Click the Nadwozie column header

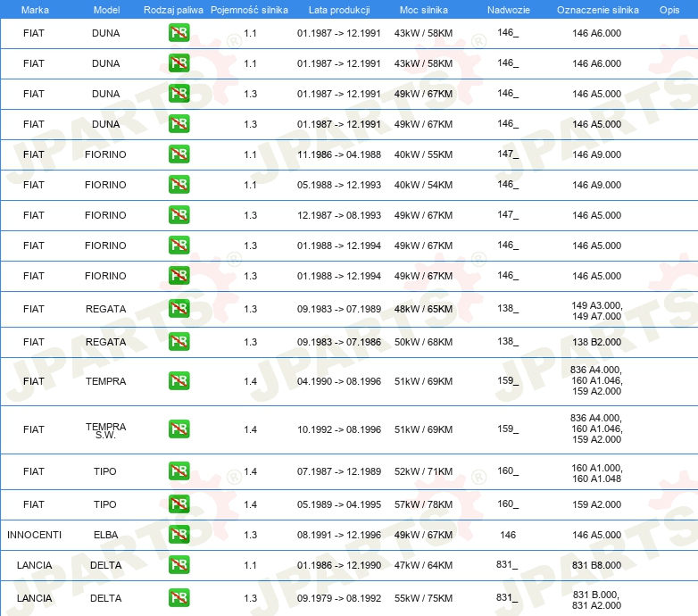[509, 10]
